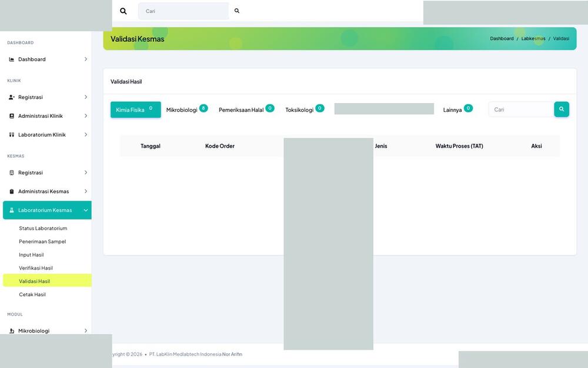Open Cetak Hasil submenu
This screenshot has height=368, width=588.
click(x=32, y=295)
